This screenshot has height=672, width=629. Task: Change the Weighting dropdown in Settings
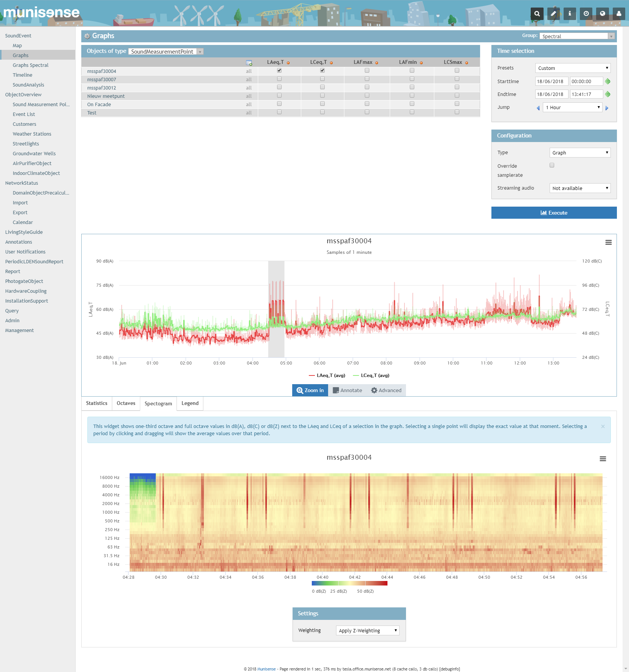pyautogui.click(x=367, y=630)
